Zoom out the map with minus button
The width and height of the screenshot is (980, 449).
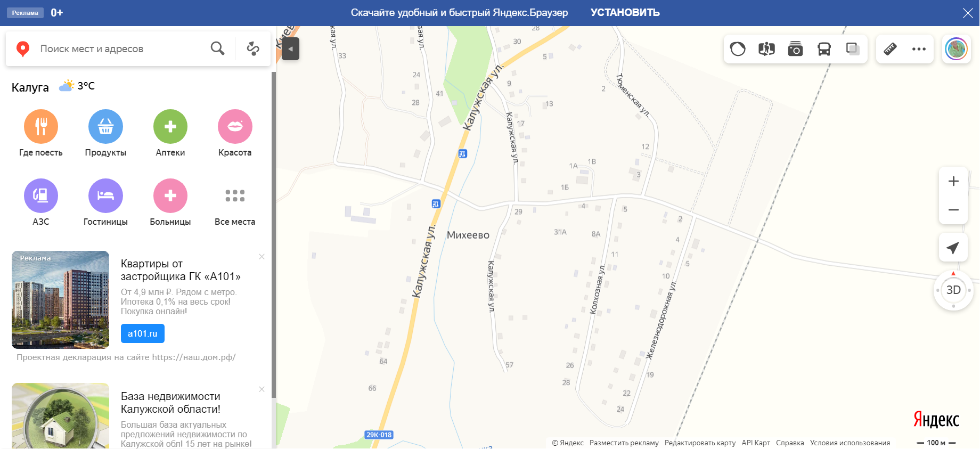[x=953, y=210]
